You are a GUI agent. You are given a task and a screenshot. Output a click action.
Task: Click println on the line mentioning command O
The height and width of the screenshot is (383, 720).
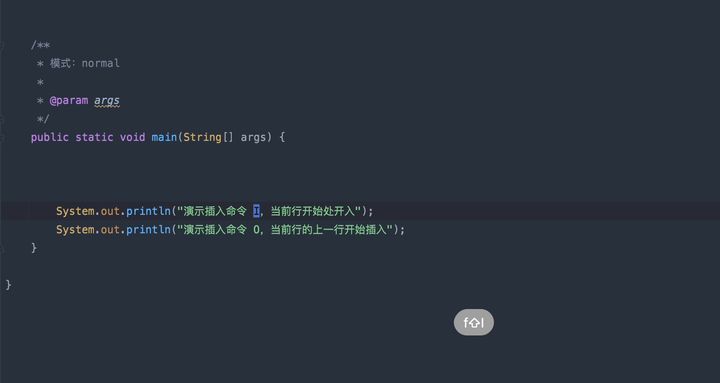tap(148, 230)
